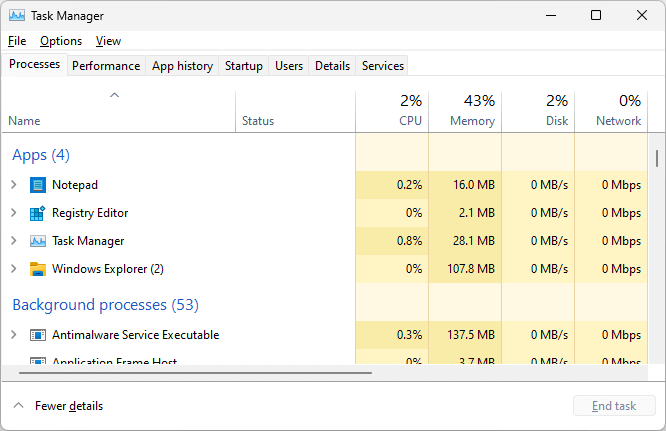This screenshot has width=666, height=431.
Task: Sort by the Memory column header
Action: click(x=465, y=111)
